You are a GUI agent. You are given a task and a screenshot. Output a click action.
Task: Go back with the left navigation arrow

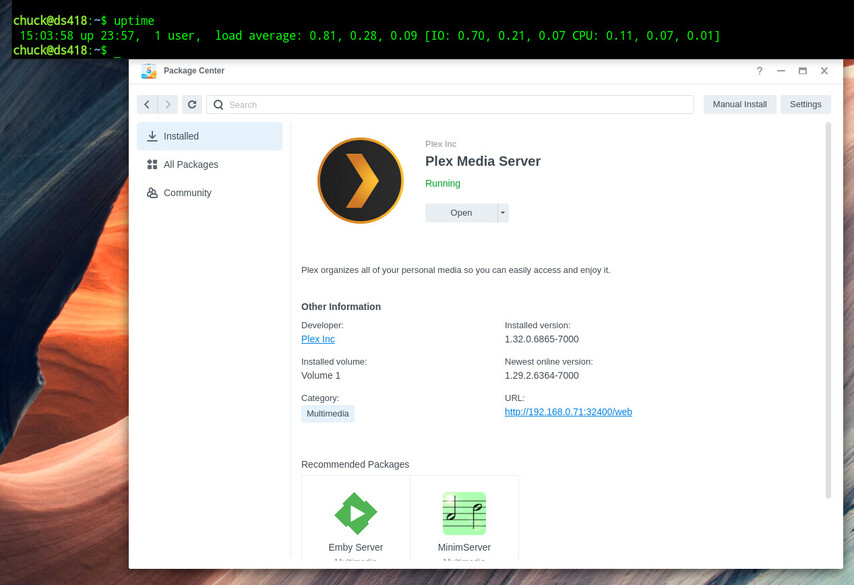click(x=147, y=104)
